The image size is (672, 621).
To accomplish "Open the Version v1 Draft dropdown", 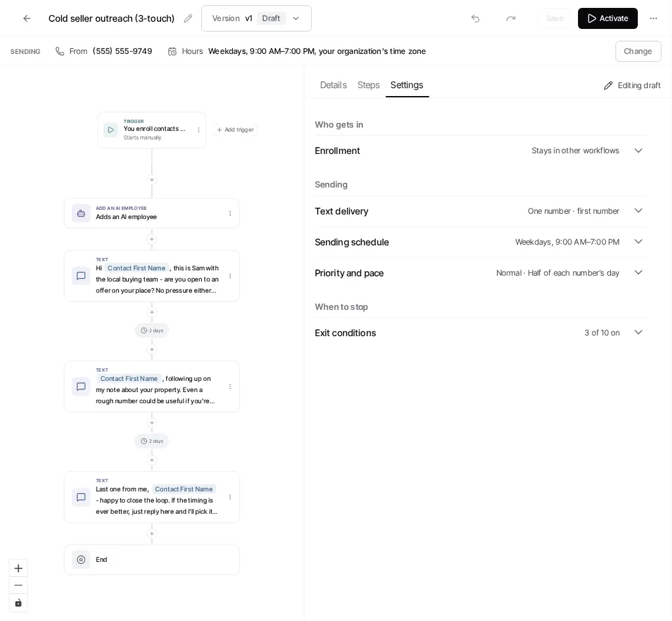I will [x=256, y=18].
